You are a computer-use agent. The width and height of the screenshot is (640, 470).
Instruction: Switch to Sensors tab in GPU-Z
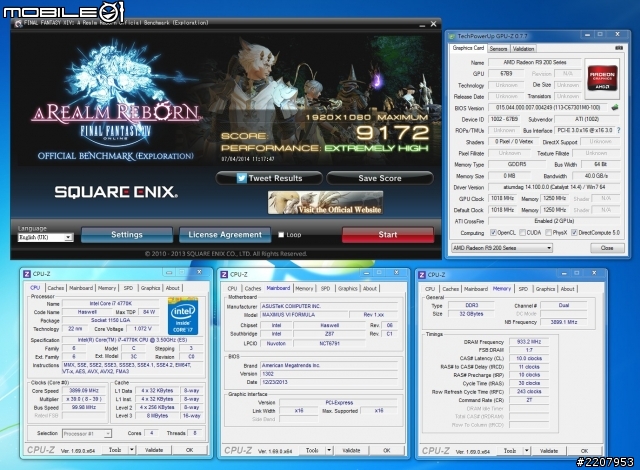click(498, 49)
